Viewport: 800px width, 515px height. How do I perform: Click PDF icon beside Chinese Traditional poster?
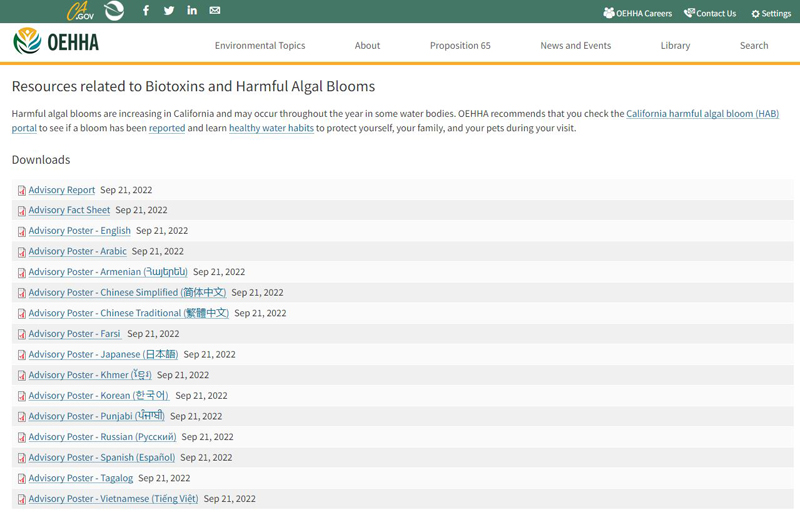tap(21, 314)
